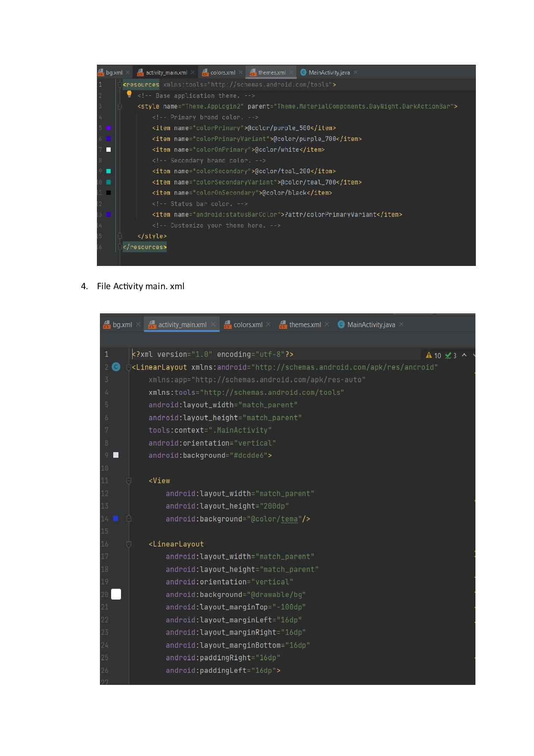This screenshot has width=534, height=756.
Task: Click the teal_200 color swatch in gutter
Action: (109, 171)
